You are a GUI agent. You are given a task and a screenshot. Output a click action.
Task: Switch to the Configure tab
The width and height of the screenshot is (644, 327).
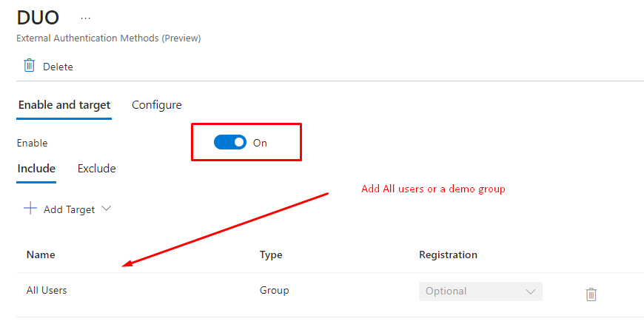[x=156, y=105]
